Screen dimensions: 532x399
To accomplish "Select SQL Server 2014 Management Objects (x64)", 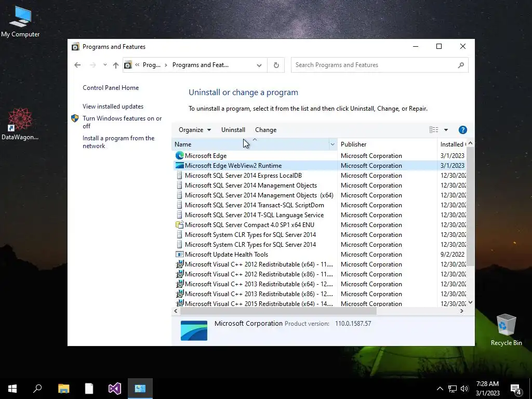I will coord(320,195).
